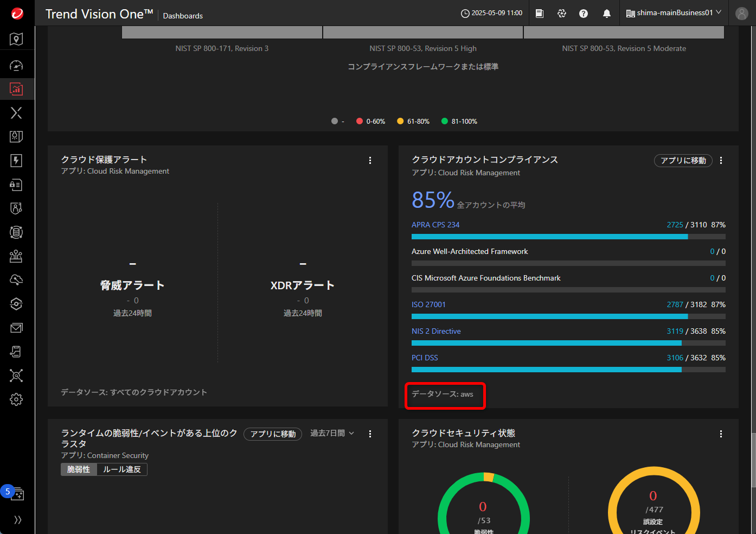The image size is (756, 534).
Task: Click アプリに移動 in compliance widget
Action: pos(683,161)
